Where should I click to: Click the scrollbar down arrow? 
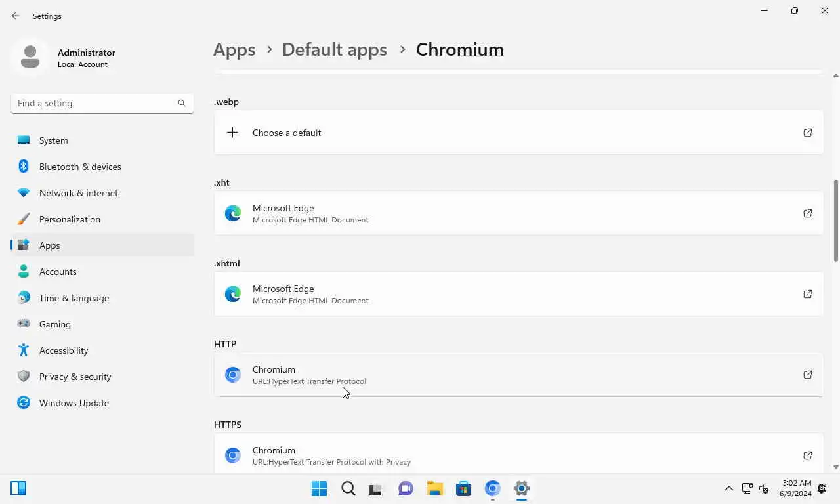pyautogui.click(x=836, y=467)
